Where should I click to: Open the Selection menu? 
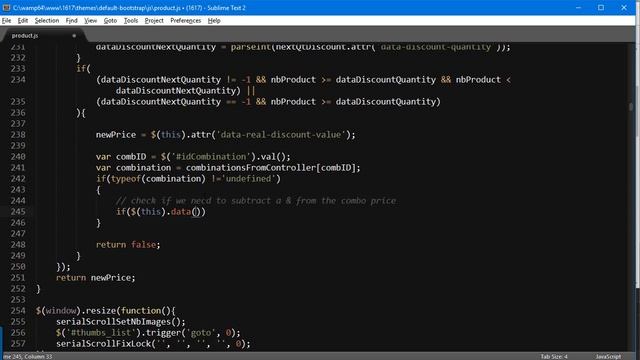pos(47,20)
